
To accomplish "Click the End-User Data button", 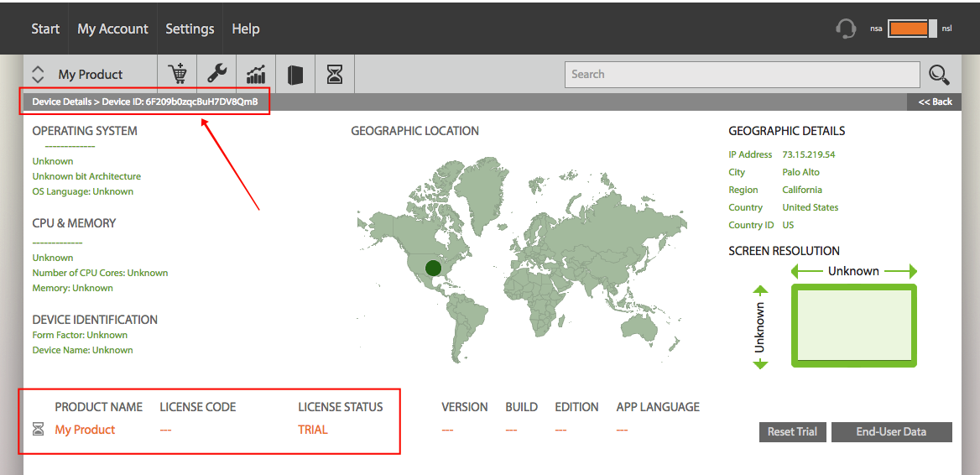I will pos(891,432).
